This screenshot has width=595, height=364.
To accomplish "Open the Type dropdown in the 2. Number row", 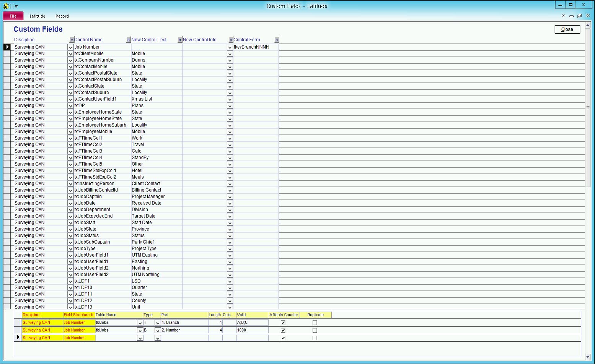I will [x=157, y=330].
